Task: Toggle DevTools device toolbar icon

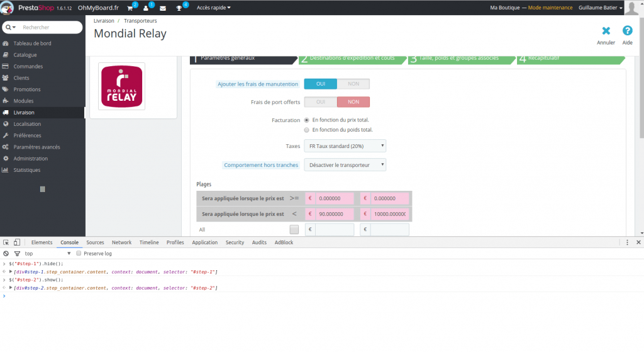Action: [17, 242]
